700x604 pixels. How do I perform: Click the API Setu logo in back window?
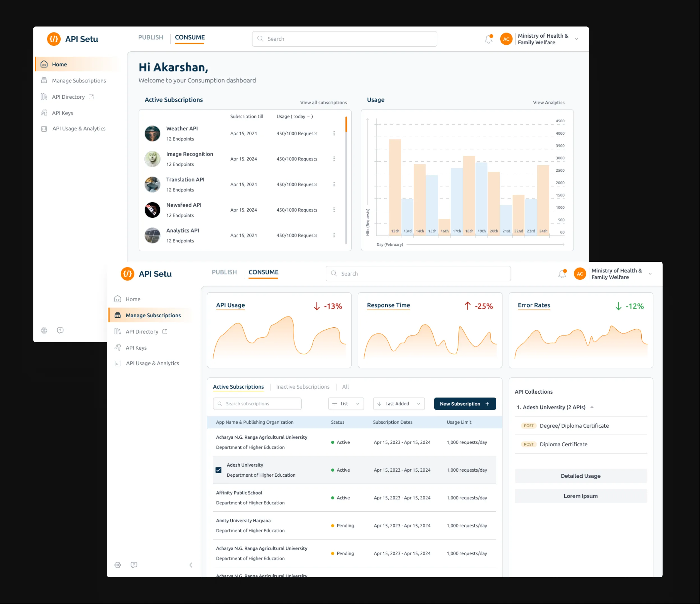click(72, 39)
